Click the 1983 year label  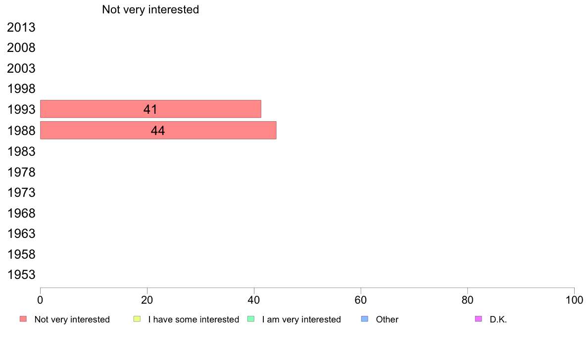[x=21, y=151]
